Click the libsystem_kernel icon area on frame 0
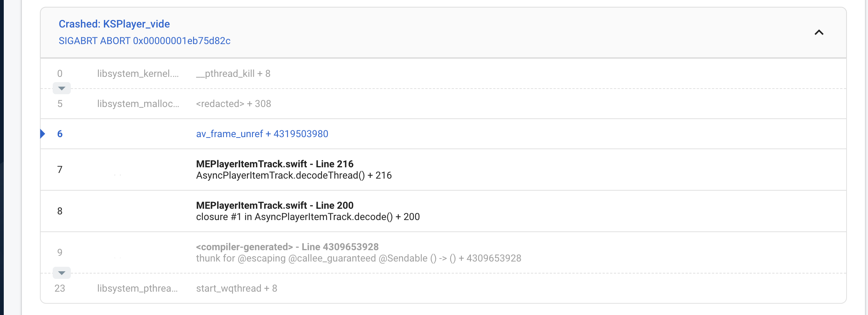 pyautogui.click(x=138, y=73)
